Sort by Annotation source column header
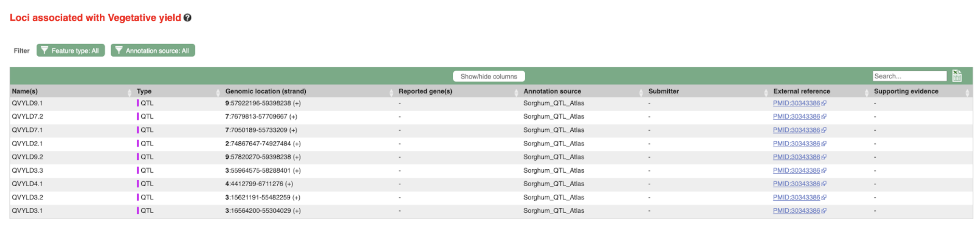This screenshot has height=233, width=980. (x=552, y=91)
